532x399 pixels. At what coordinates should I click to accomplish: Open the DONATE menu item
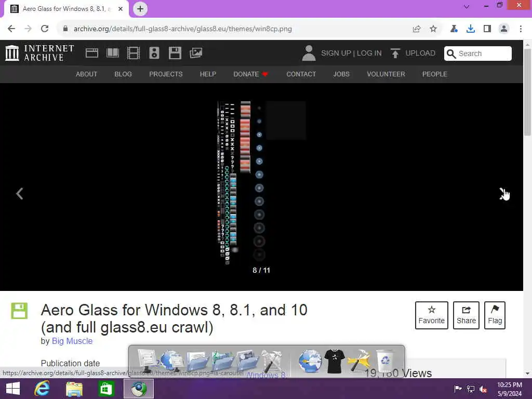(x=250, y=74)
